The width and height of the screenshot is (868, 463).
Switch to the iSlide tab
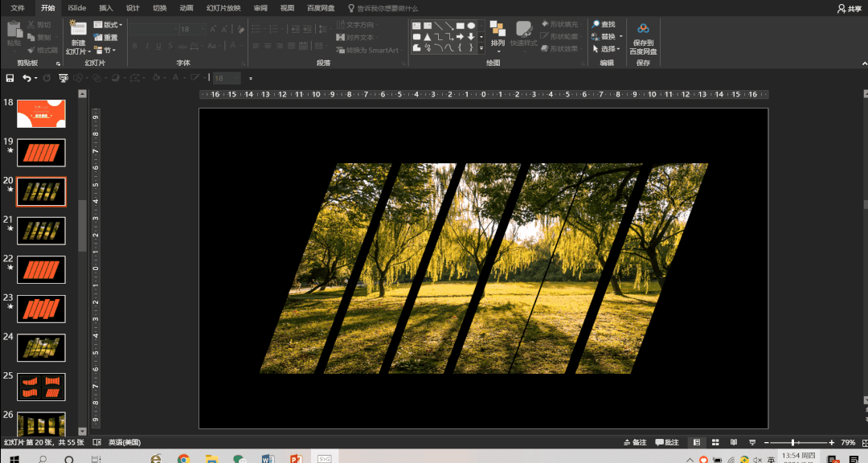pyautogui.click(x=77, y=7)
